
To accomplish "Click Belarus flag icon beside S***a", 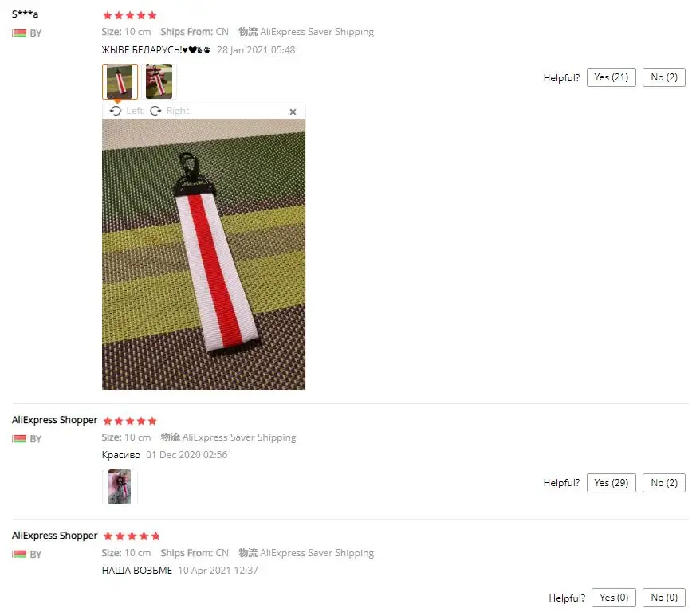I will click(19, 33).
